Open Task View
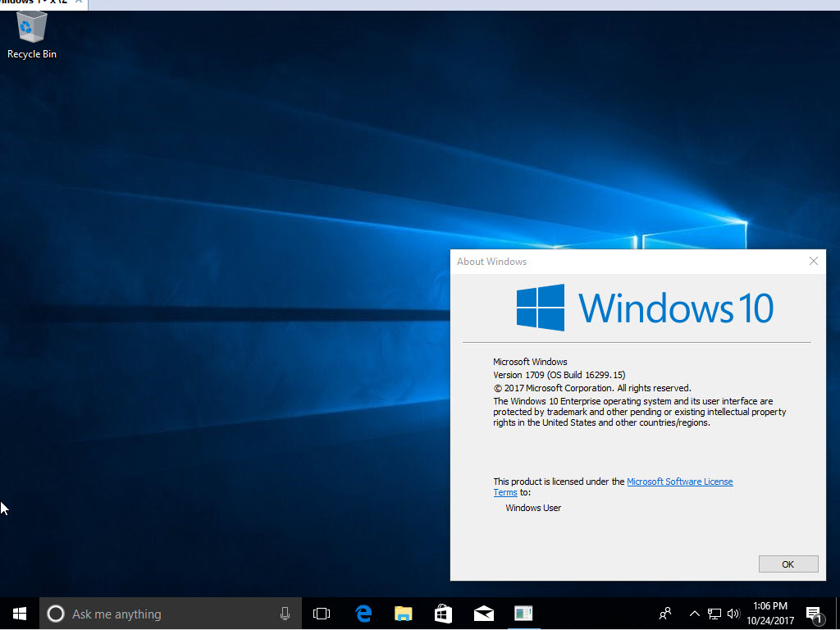Screen dimensions: 840x630 [322, 614]
